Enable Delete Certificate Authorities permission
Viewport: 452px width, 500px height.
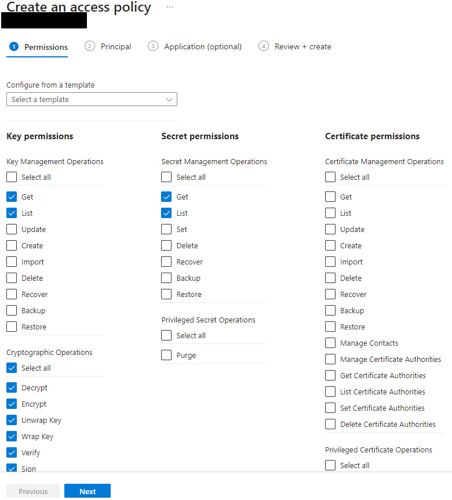[330, 424]
